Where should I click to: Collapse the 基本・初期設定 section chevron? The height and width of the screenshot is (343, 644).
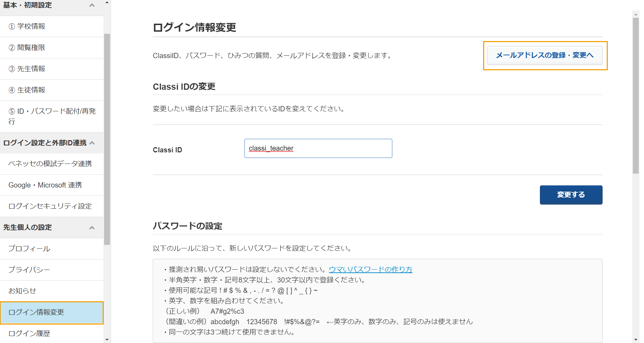pos(92,5)
